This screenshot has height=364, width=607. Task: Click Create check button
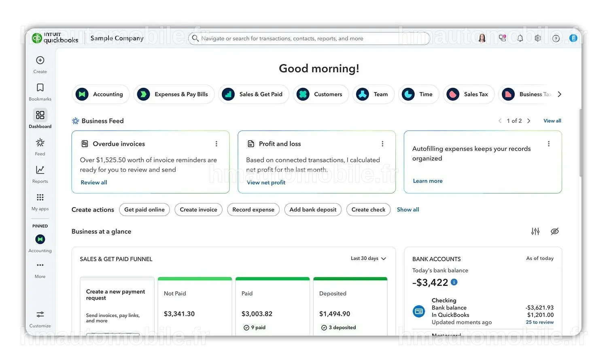368,210
